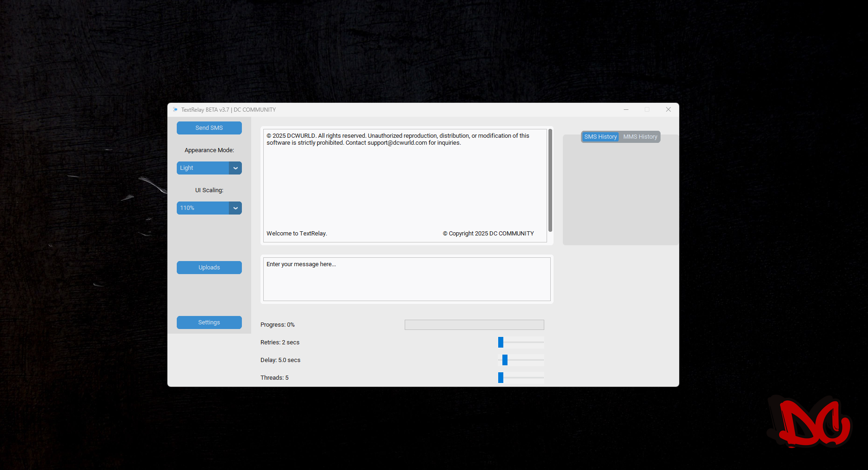Click the Send SMS button
This screenshot has height=470, width=868.
(209, 128)
